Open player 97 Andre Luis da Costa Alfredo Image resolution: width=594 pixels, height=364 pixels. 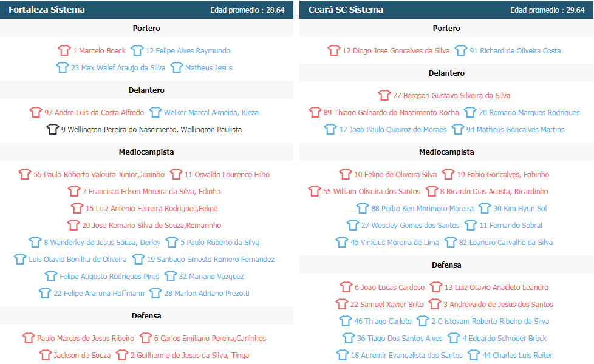click(x=94, y=112)
